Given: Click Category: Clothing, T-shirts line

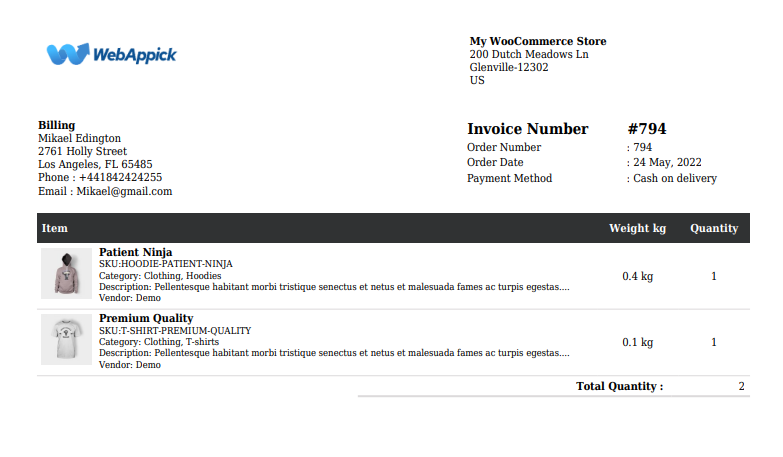Looking at the screenshot, I should coord(159,342).
